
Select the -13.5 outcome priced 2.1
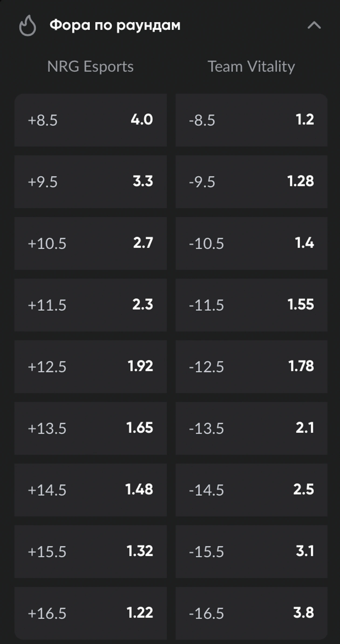[x=252, y=428]
